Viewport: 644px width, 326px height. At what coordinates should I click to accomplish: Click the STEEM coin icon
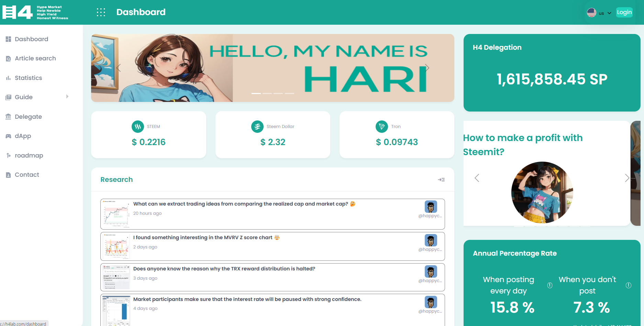point(138,127)
